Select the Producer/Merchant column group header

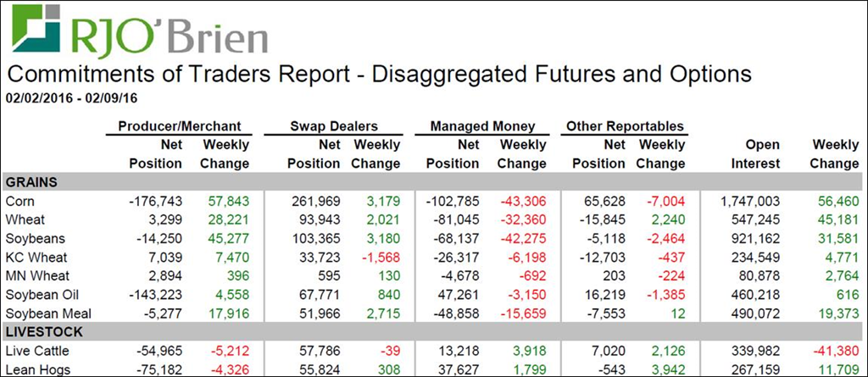click(181, 126)
